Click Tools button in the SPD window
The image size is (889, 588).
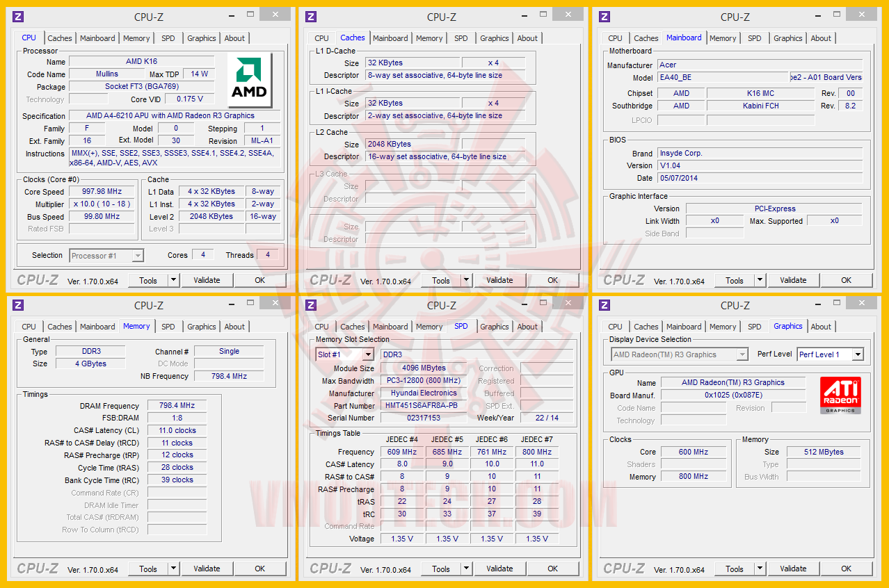(441, 569)
